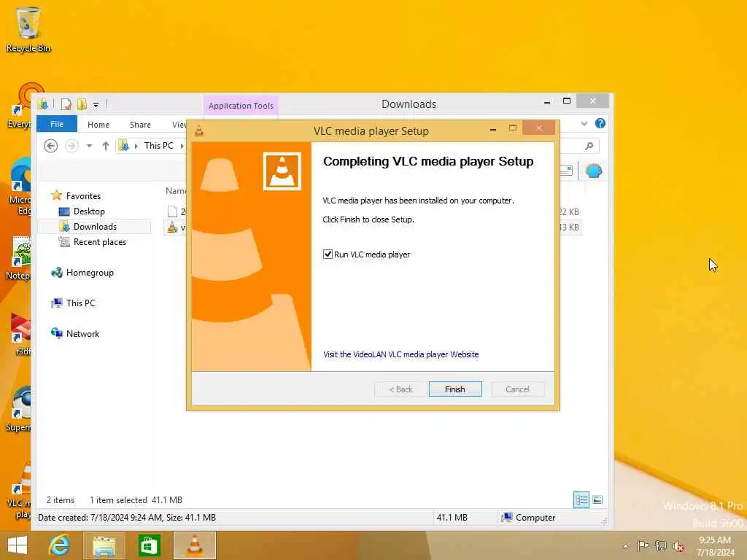The image size is (747, 560).
Task: Open the Windows Store taskbar icon
Action: pyautogui.click(x=149, y=545)
